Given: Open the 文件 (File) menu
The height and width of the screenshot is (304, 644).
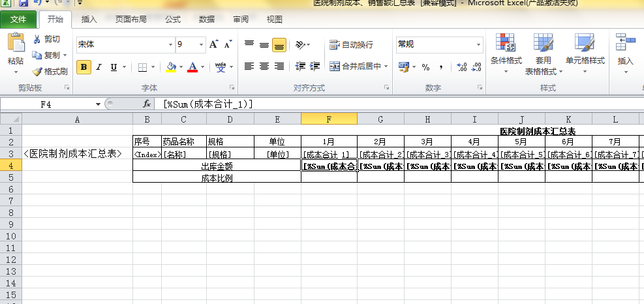Looking at the screenshot, I should pyautogui.click(x=18, y=20).
